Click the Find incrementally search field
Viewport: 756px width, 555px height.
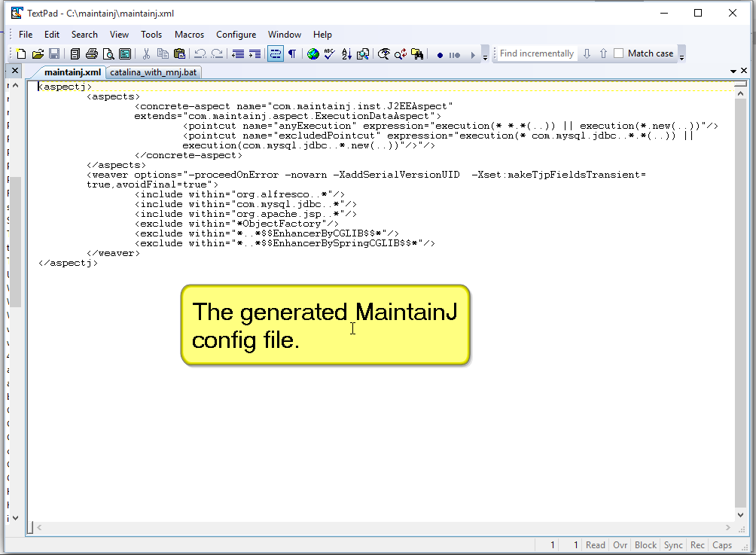click(x=537, y=53)
